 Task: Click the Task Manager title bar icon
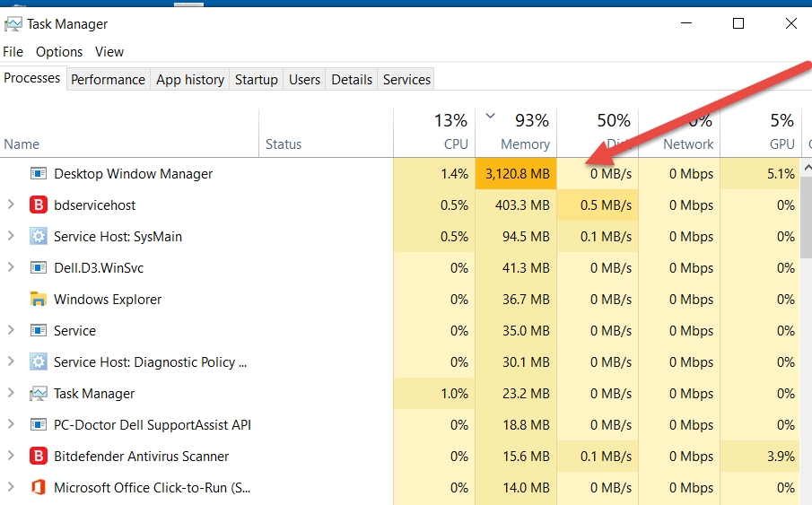(13, 24)
